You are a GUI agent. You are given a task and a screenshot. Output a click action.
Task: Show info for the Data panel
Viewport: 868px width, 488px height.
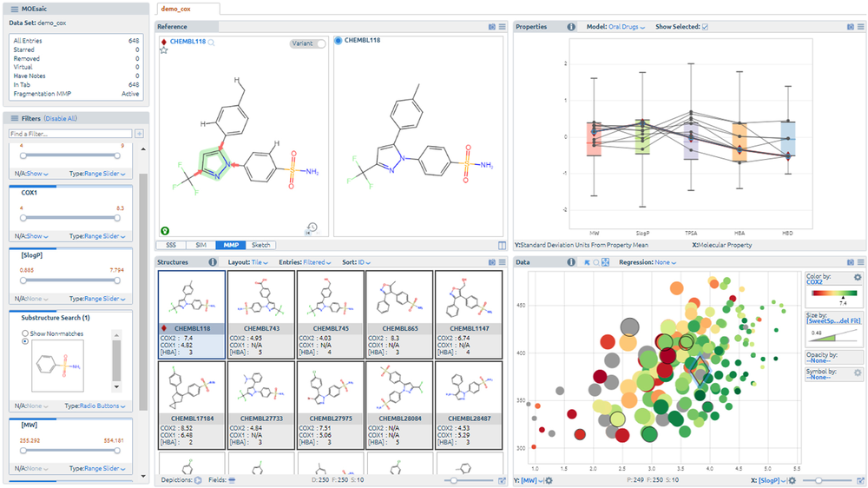click(571, 262)
